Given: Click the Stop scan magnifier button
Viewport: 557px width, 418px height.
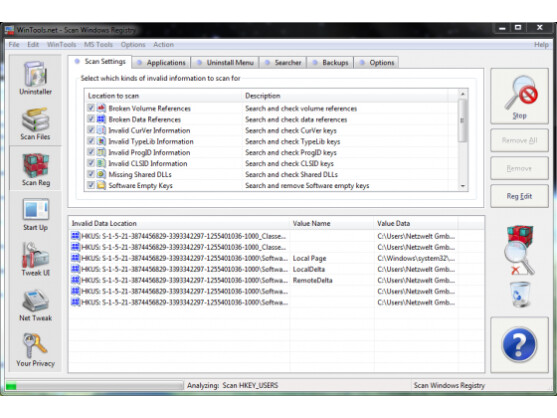Looking at the screenshot, I should pos(519,96).
